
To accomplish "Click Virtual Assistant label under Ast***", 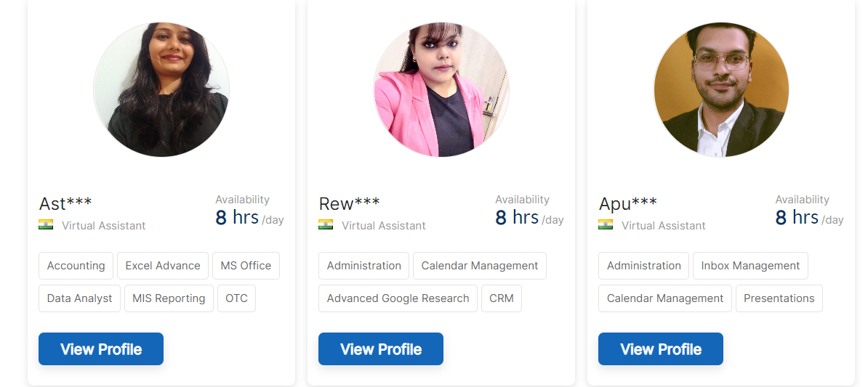I will coord(103,226).
